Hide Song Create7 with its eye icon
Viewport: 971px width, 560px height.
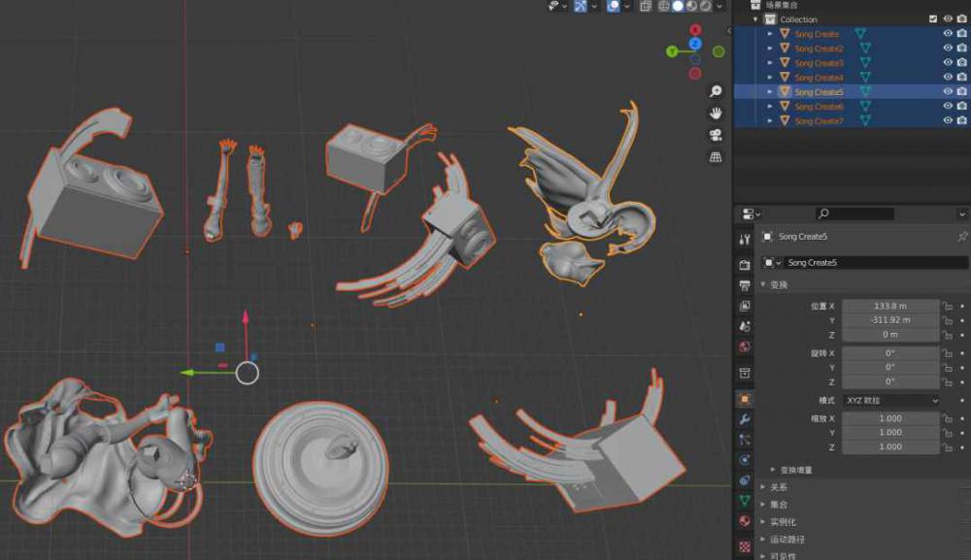pos(948,120)
